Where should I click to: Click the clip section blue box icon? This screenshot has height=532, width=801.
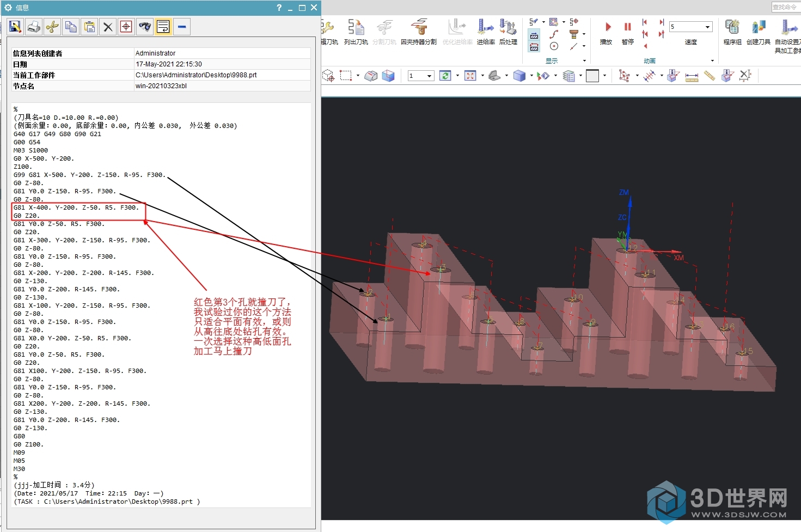(x=388, y=76)
